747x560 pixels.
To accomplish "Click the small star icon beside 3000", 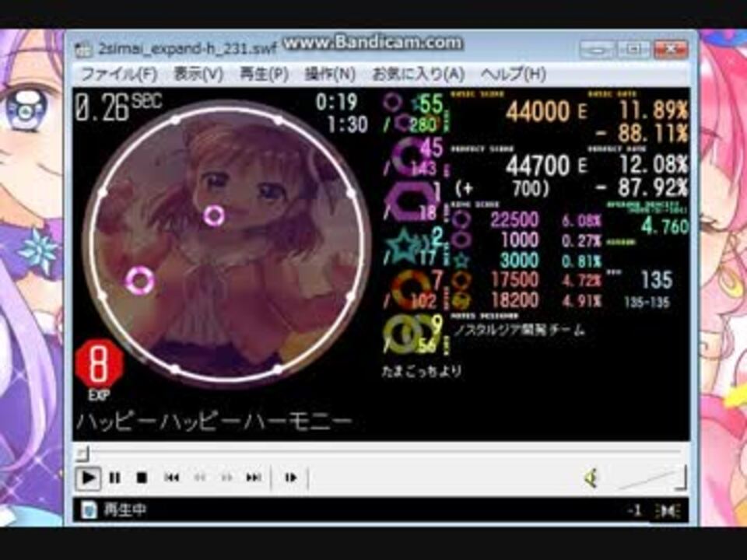I will coord(461,261).
